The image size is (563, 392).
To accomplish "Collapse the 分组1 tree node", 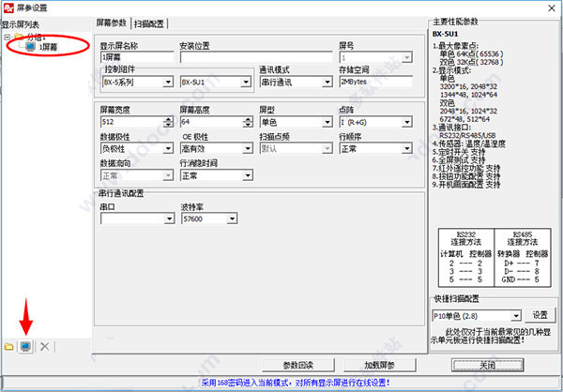I will [8, 38].
